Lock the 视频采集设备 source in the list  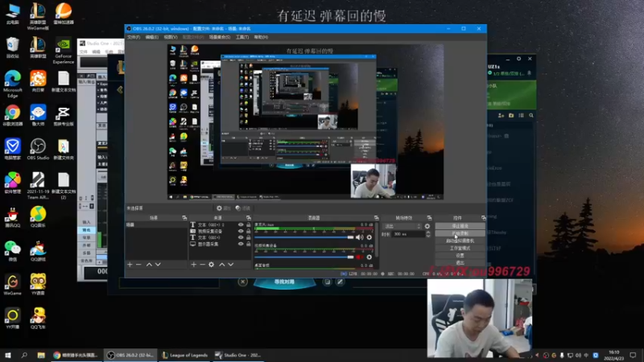coord(249,231)
